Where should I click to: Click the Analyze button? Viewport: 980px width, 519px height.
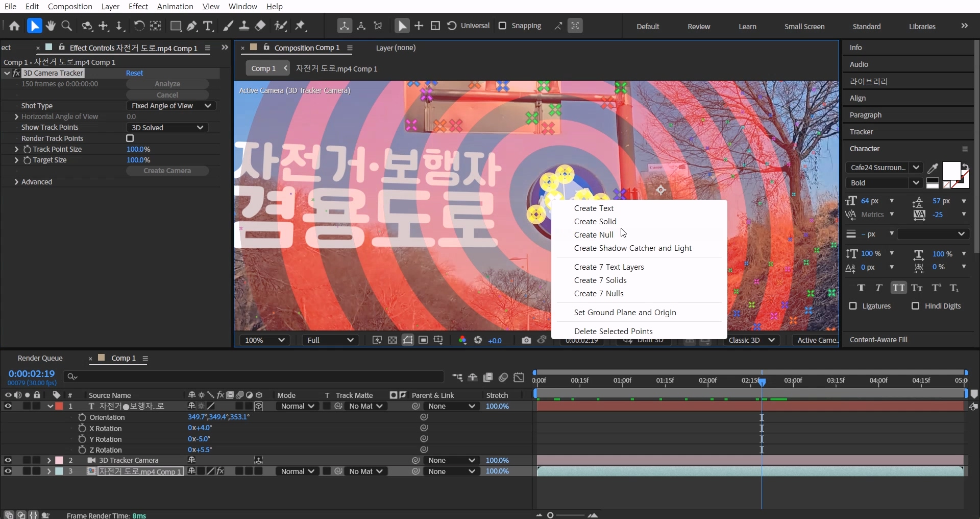coord(167,84)
